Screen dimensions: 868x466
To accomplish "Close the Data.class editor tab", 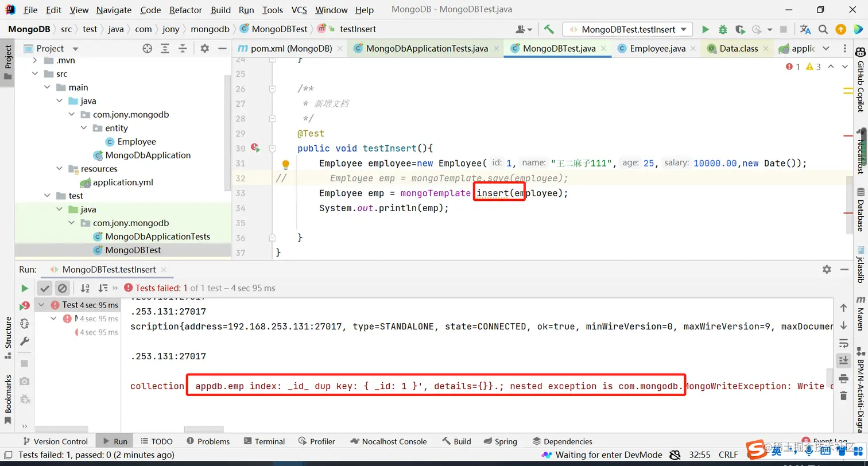I will click(766, 49).
